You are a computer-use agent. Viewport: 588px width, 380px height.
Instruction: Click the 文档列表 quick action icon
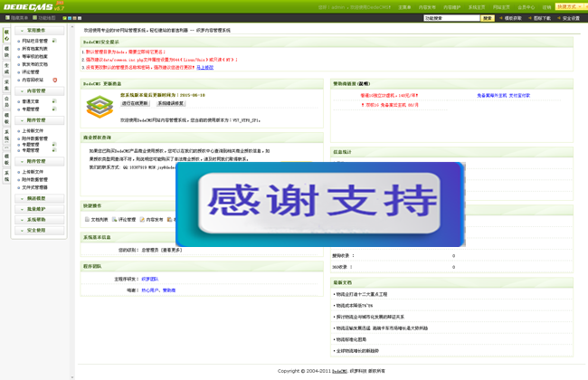click(x=87, y=220)
